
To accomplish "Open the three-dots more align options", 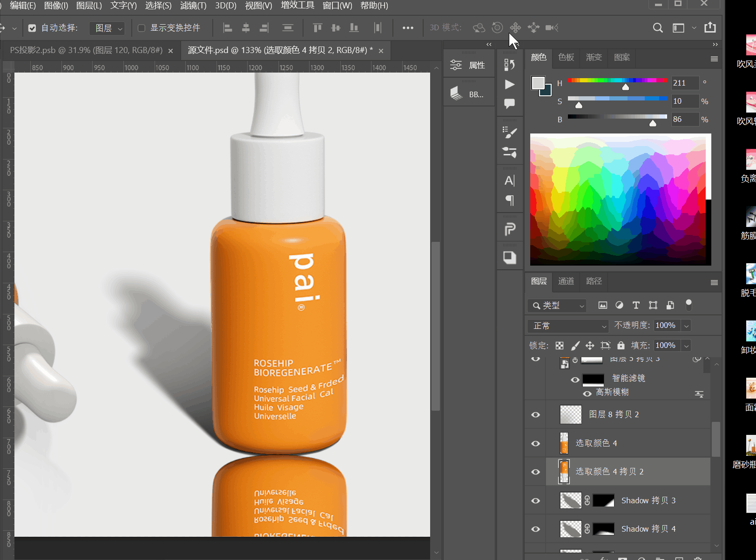I will click(x=408, y=28).
